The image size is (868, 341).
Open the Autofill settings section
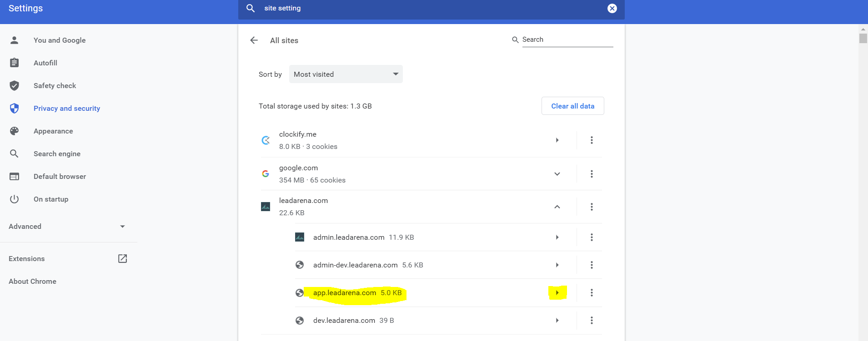point(45,63)
